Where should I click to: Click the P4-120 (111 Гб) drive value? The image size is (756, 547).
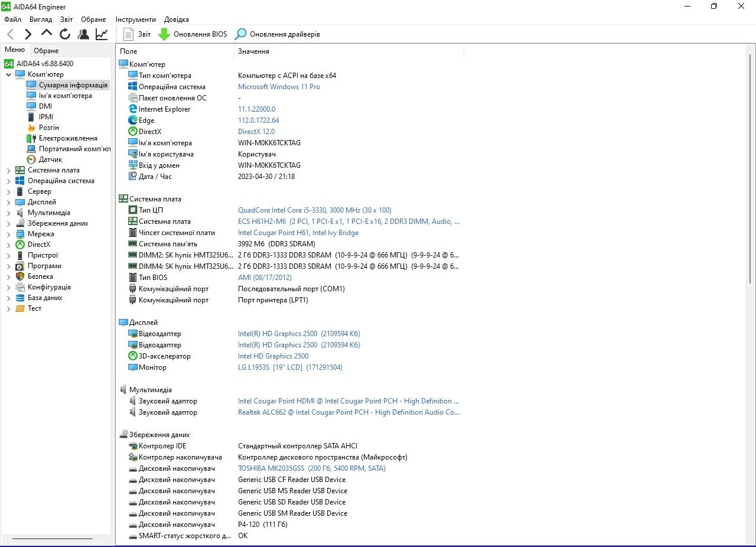pyautogui.click(x=263, y=525)
